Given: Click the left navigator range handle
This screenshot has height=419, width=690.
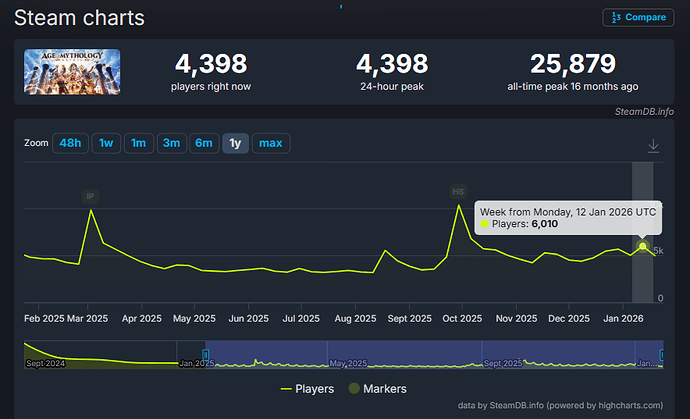Looking at the screenshot, I should click(x=206, y=354).
